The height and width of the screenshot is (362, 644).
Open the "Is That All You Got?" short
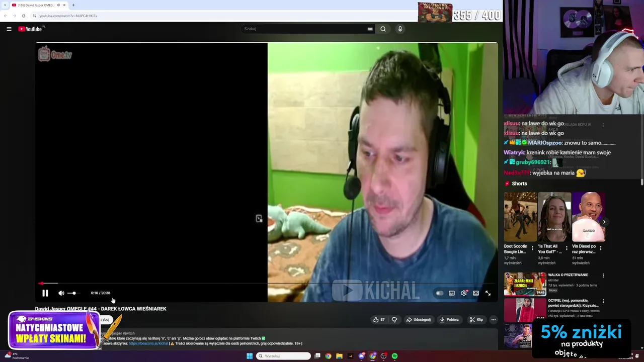(554, 217)
